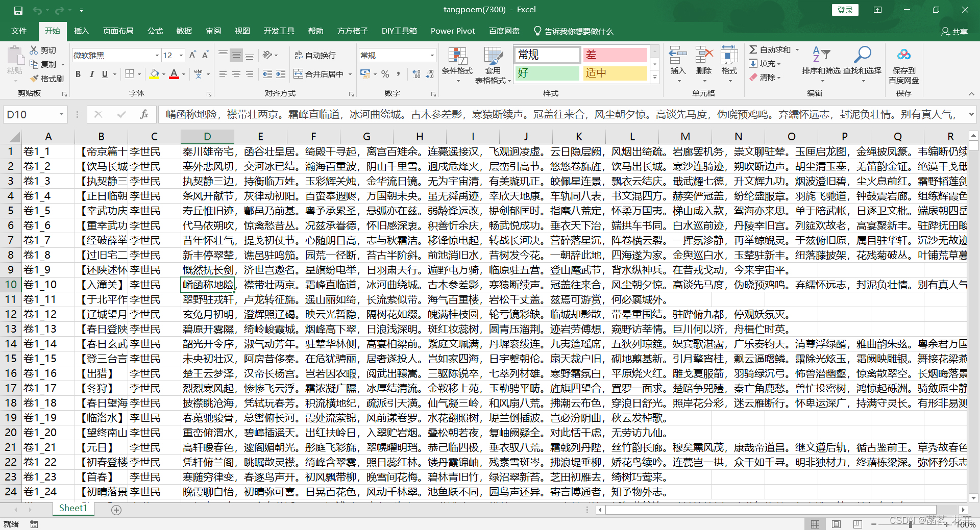Click the login button

pos(845,10)
